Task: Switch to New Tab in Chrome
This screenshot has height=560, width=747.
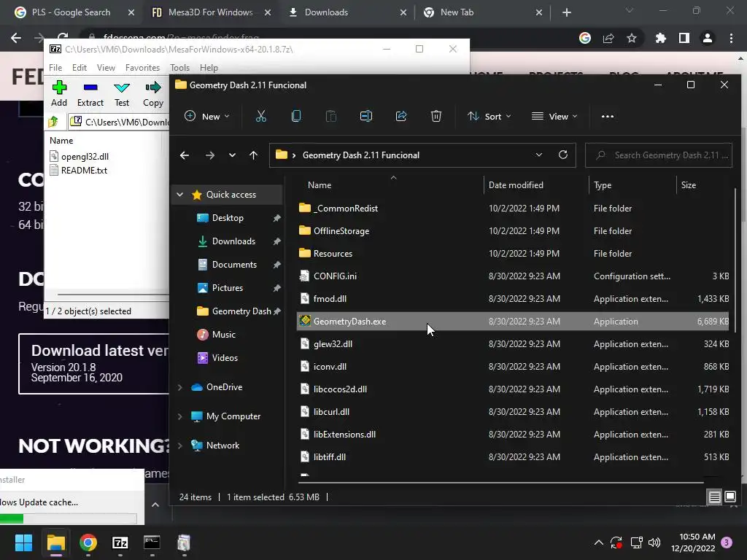Action: pos(483,12)
